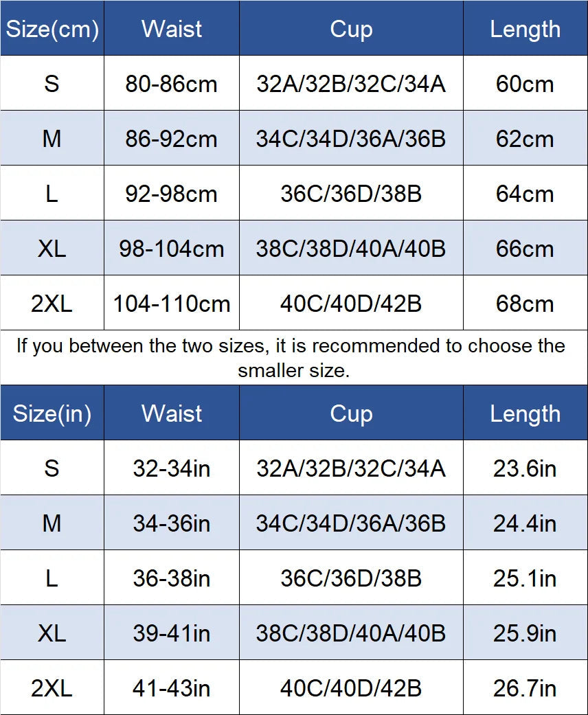This screenshot has height=715, width=588.
Task: Click the Size(in) header cell
Action: click(52, 413)
